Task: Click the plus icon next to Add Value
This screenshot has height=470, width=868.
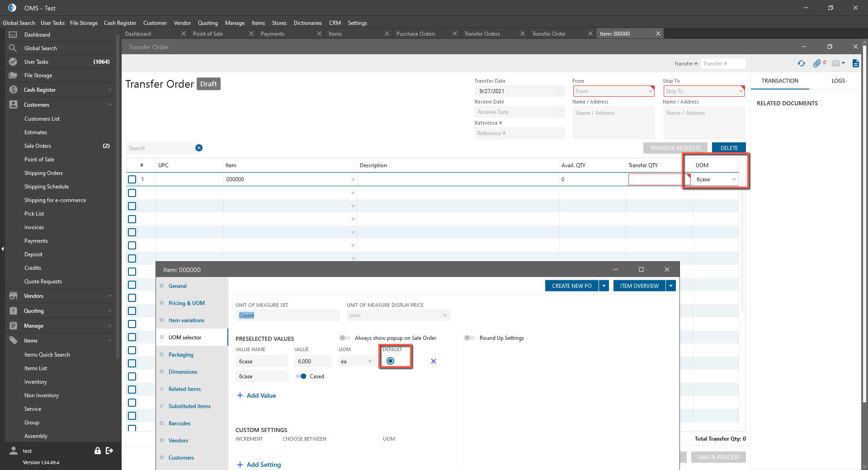Action: pyautogui.click(x=240, y=395)
